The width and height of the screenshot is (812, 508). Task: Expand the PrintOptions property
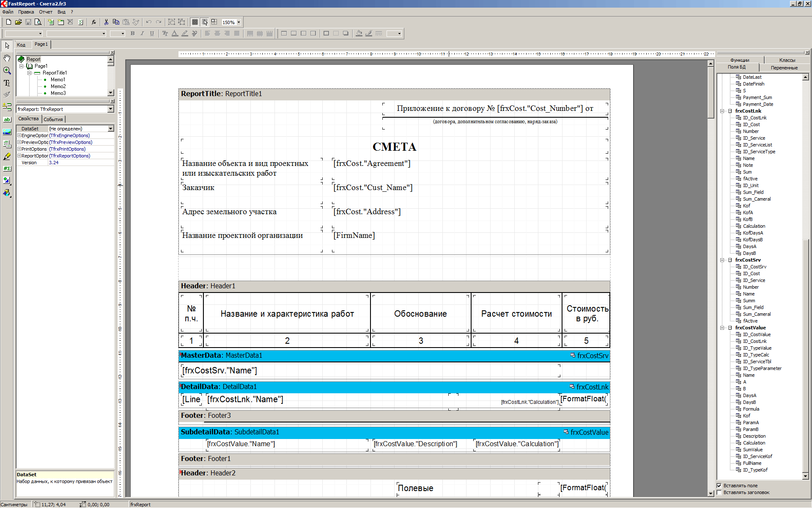click(x=19, y=149)
